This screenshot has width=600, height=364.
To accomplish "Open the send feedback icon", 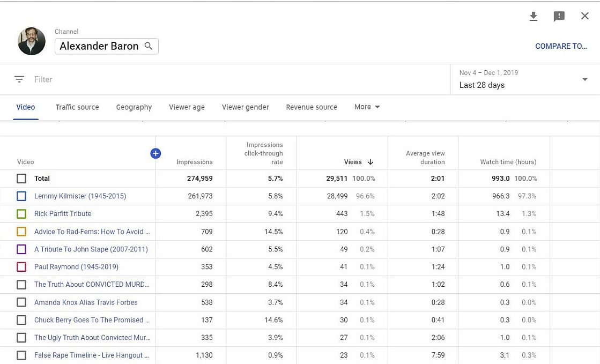I will (559, 17).
